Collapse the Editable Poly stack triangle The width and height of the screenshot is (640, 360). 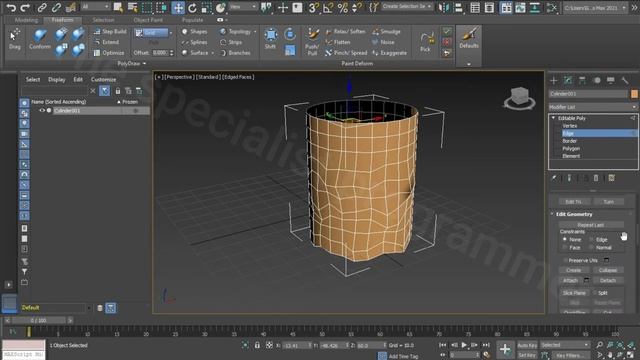click(553, 118)
